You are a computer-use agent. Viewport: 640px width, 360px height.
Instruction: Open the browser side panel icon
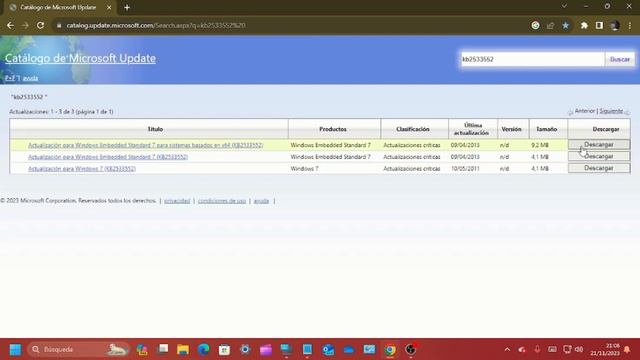coord(599,25)
